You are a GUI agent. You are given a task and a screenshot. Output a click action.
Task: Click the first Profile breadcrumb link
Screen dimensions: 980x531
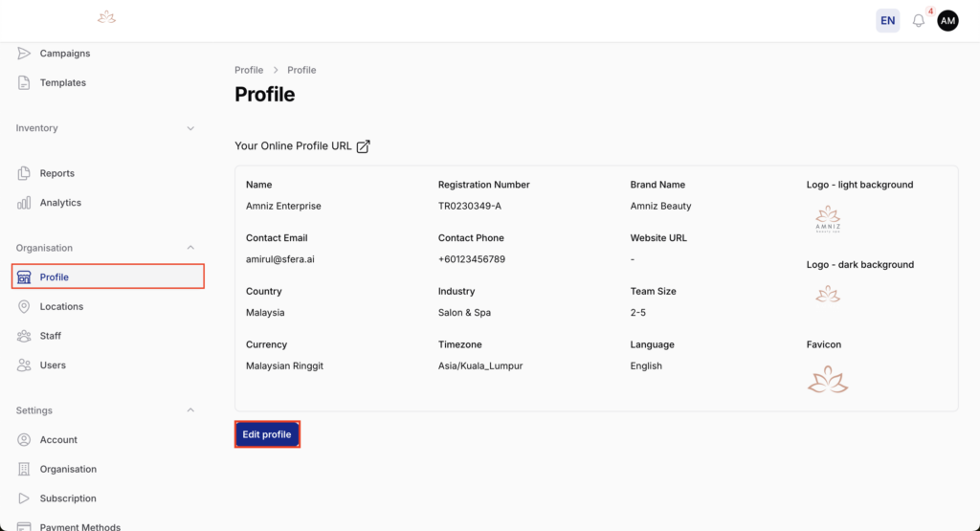tap(249, 70)
